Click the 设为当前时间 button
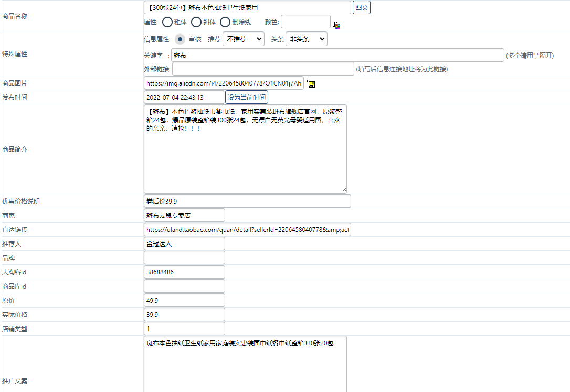570x392 pixels. (247, 98)
